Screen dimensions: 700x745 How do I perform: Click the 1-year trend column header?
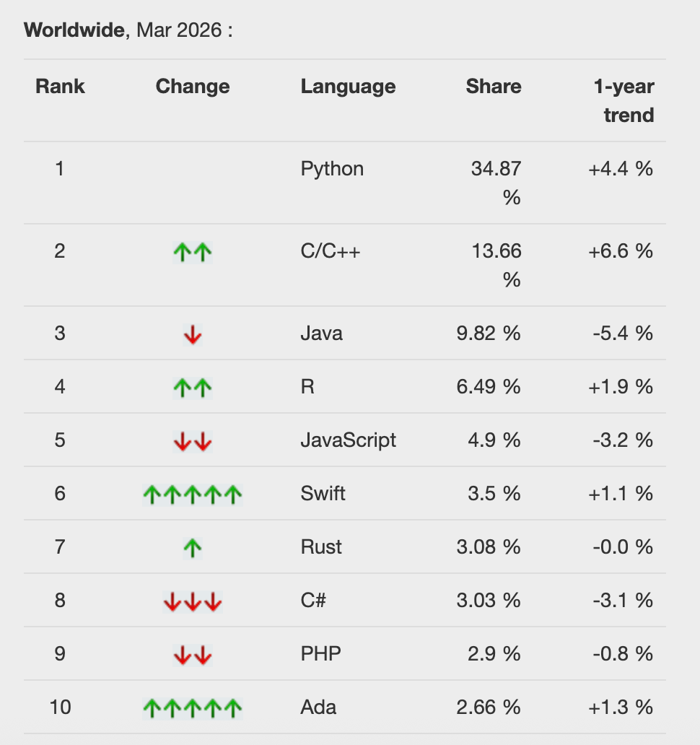[x=624, y=100]
